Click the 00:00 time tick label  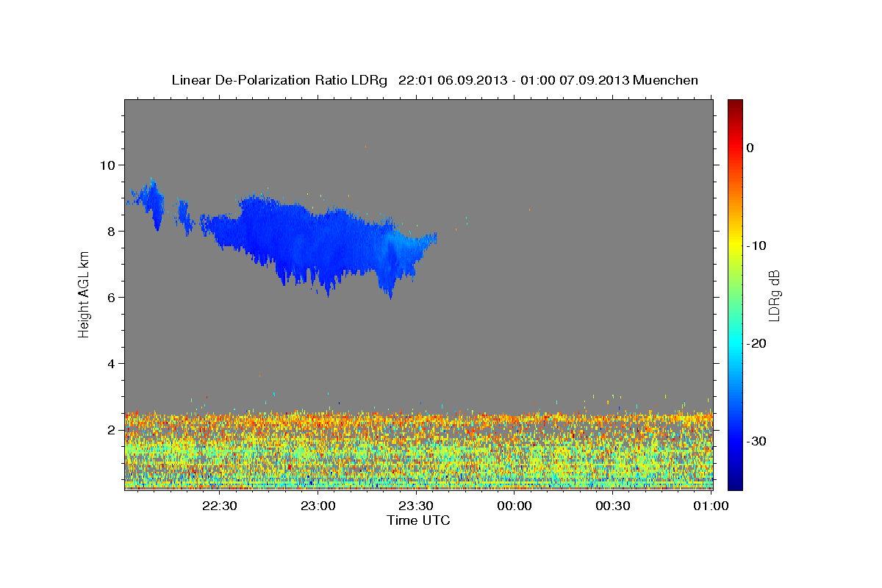point(514,506)
